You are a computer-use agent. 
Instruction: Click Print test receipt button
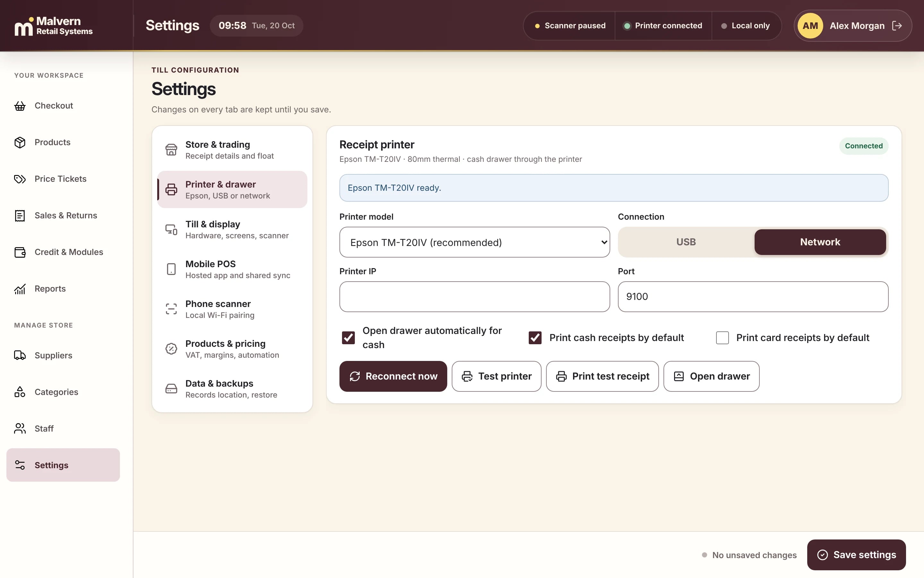point(602,376)
